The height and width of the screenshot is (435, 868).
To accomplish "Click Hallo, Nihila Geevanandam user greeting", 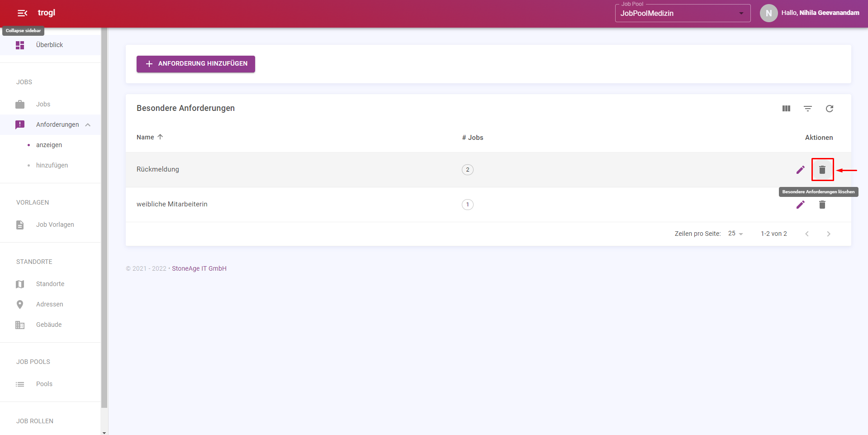I will point(820,13).
